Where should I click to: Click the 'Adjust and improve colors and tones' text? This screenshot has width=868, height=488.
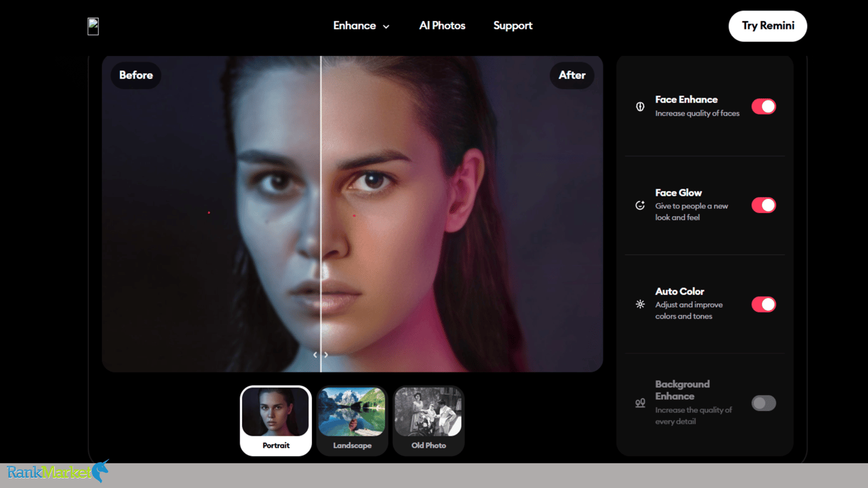tap(689, 311)
